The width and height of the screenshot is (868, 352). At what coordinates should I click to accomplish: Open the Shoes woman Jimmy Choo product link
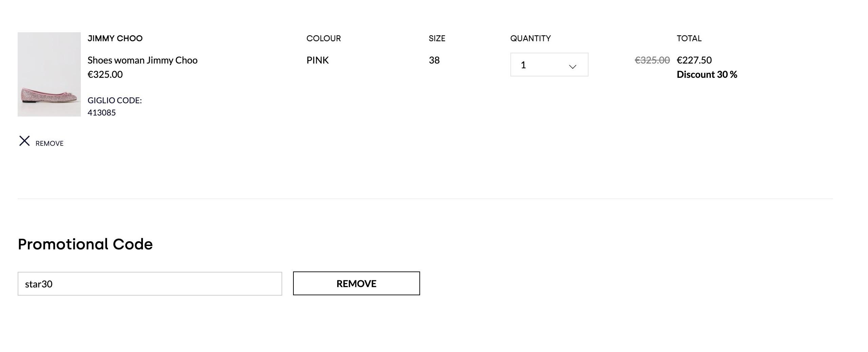point(142,60)
